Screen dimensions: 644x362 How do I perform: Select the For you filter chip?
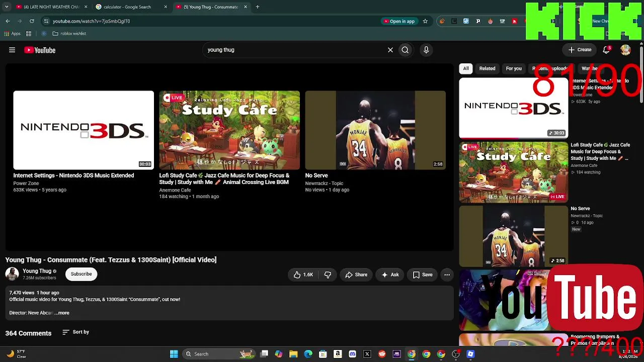(x=514, y=68)
